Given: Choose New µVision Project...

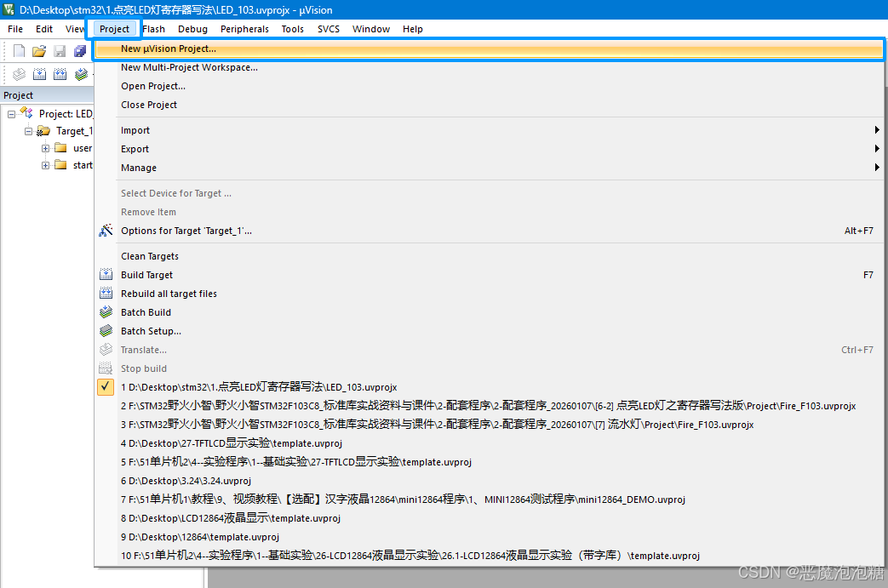Looking at the screenshot, I should click(489, 49).
